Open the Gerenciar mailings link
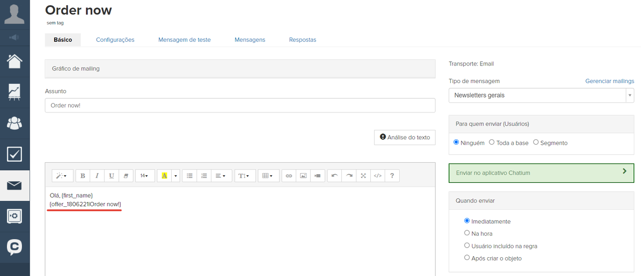This screenshot has height=276, width=644. (x=609, y=81)
